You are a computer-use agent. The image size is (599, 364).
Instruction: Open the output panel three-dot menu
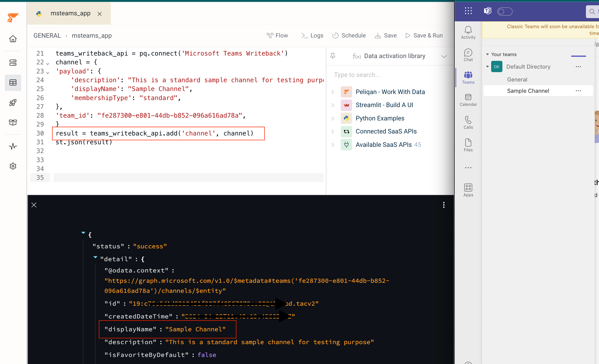444,205
